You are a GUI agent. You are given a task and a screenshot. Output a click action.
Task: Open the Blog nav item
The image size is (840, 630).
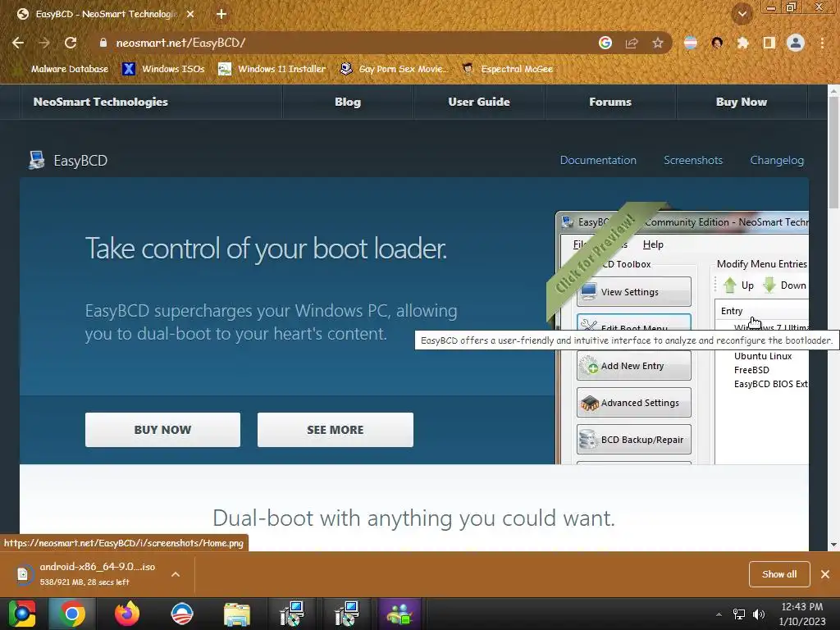(x=348, y=102)
